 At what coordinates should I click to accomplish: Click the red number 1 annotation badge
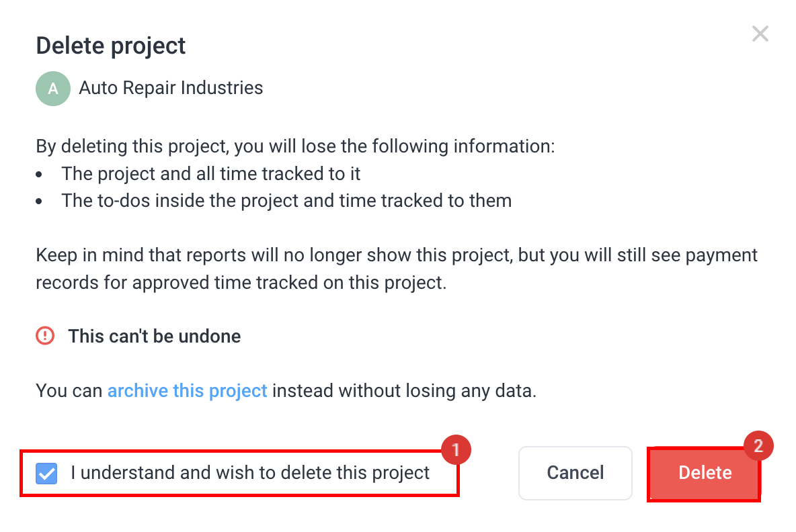pyautogui.click(x=456, y=450)
